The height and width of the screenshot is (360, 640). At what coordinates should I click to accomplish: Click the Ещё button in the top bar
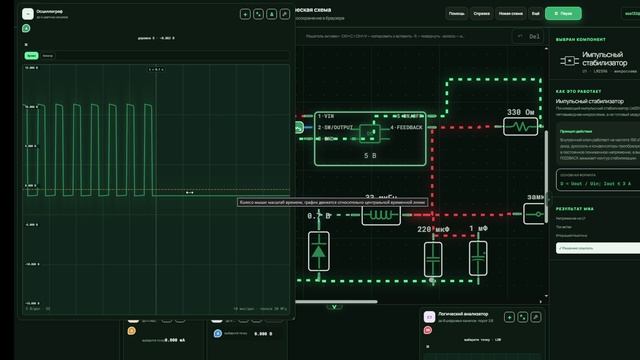pyautogui.click(x=536, y=13)
